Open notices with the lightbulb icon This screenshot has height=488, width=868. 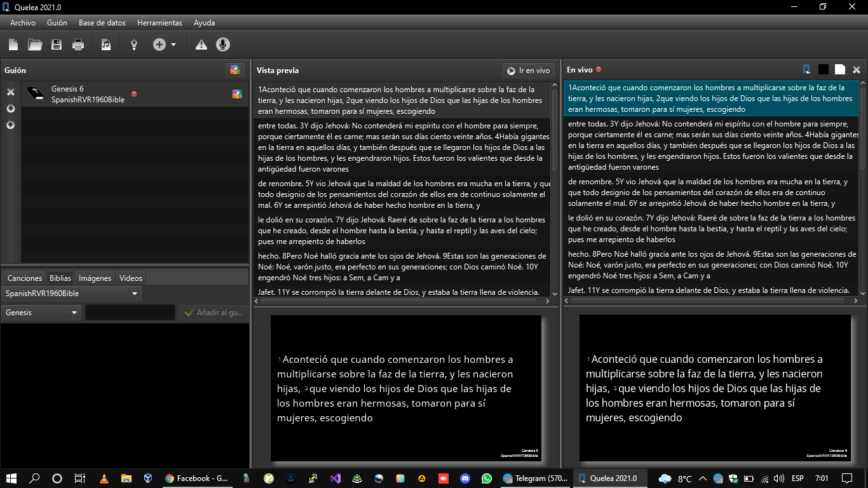(x=133, y=44)
